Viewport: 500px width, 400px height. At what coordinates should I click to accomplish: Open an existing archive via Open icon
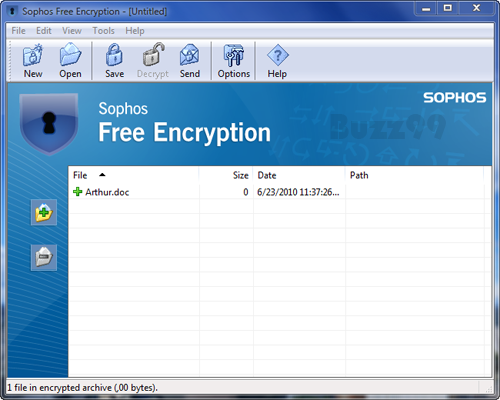tap(70, 60)
